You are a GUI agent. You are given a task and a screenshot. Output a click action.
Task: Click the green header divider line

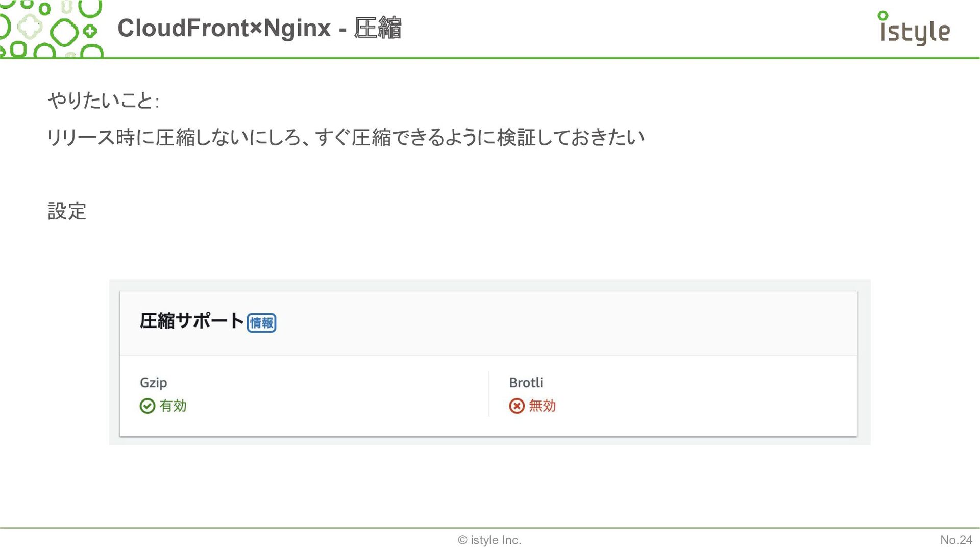click(490, 58)
